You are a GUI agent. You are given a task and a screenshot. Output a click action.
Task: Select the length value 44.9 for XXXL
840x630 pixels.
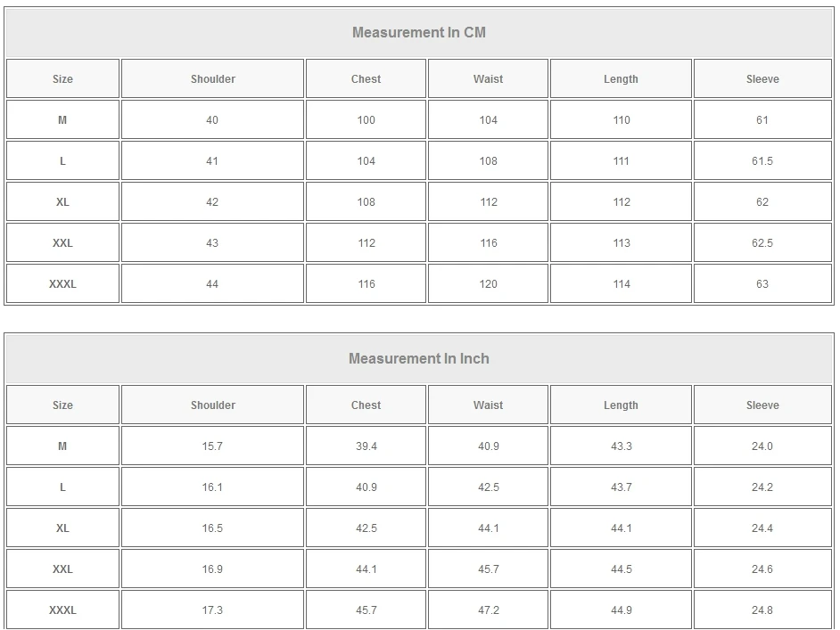tap(622, 610)
